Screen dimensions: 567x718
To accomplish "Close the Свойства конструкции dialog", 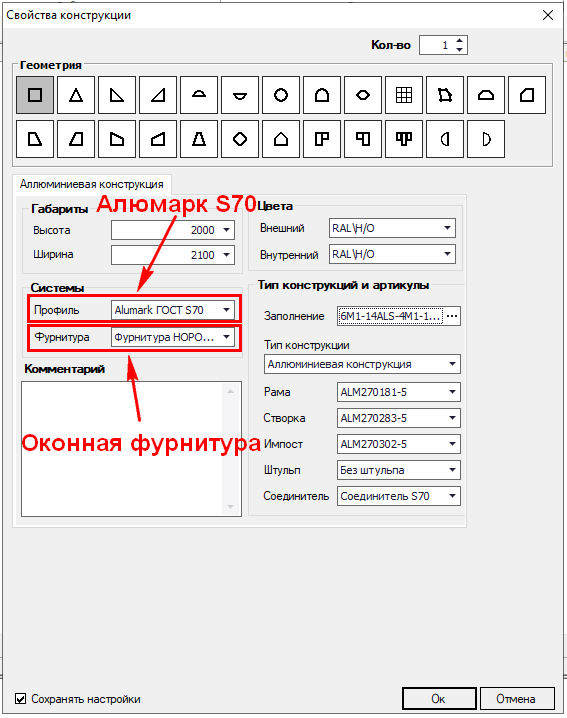I will (x=548, y=15).
